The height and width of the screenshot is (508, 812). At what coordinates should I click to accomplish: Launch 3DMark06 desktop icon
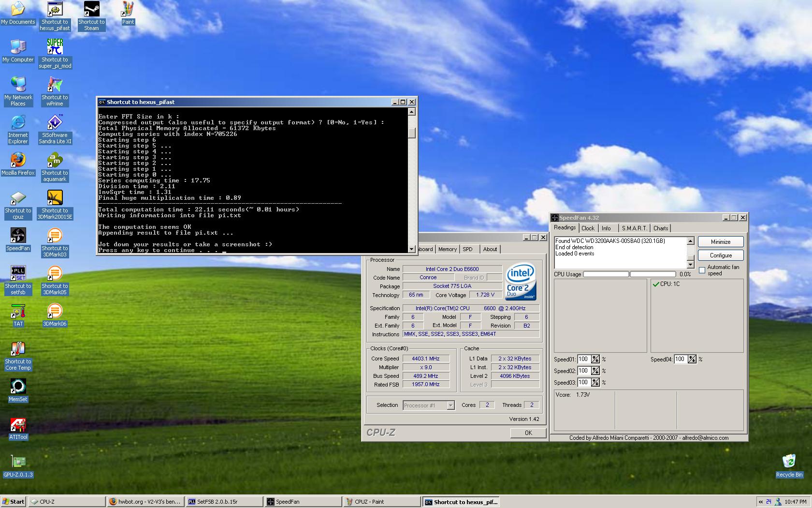[55, 315]
